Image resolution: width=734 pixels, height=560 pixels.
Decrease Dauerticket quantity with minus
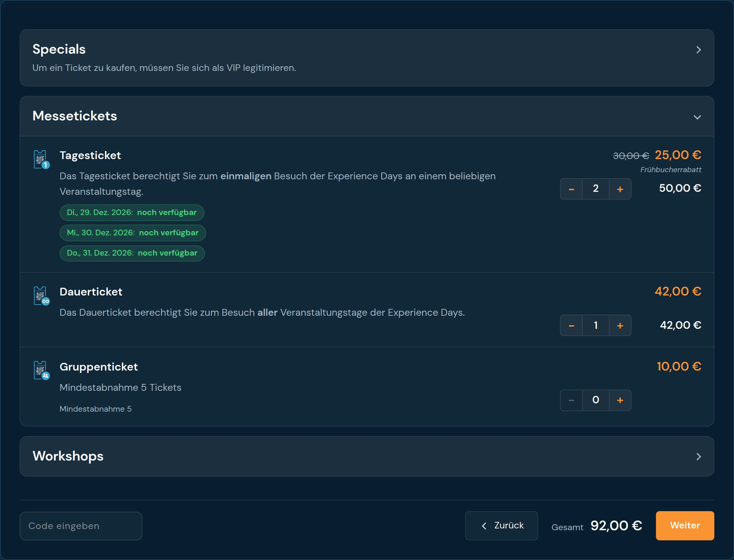(x=571, y=325)
